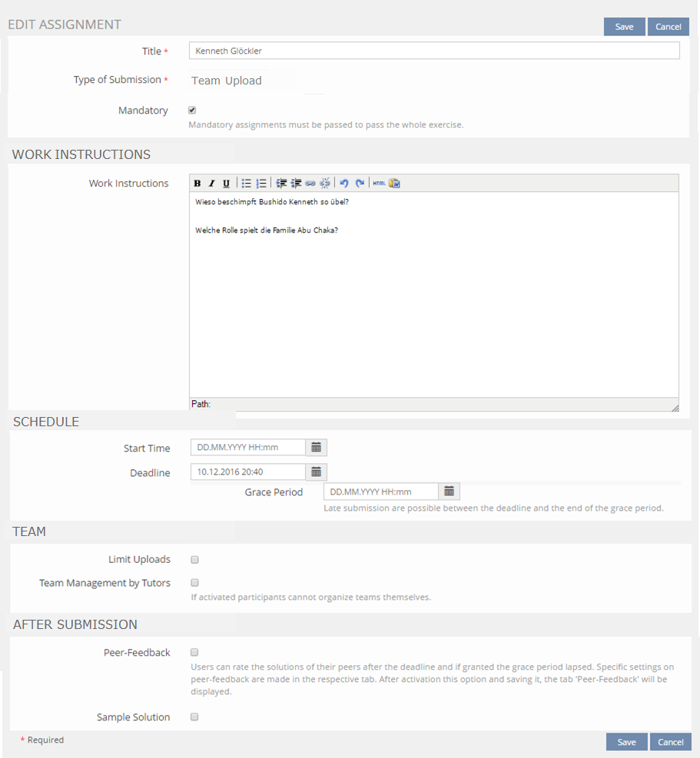Screen dimensions: 700x758
Task: Open the HTML source editor
Action: tap(380, 184)
